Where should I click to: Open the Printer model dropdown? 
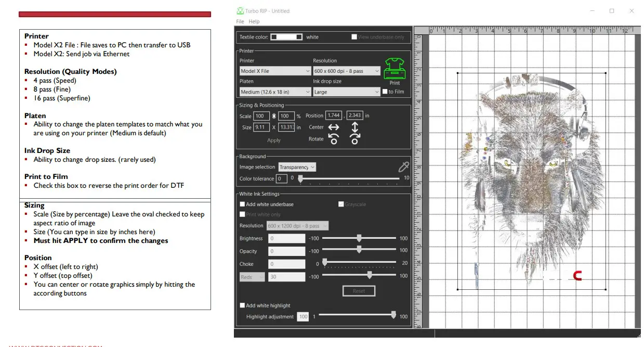[275, 70]
